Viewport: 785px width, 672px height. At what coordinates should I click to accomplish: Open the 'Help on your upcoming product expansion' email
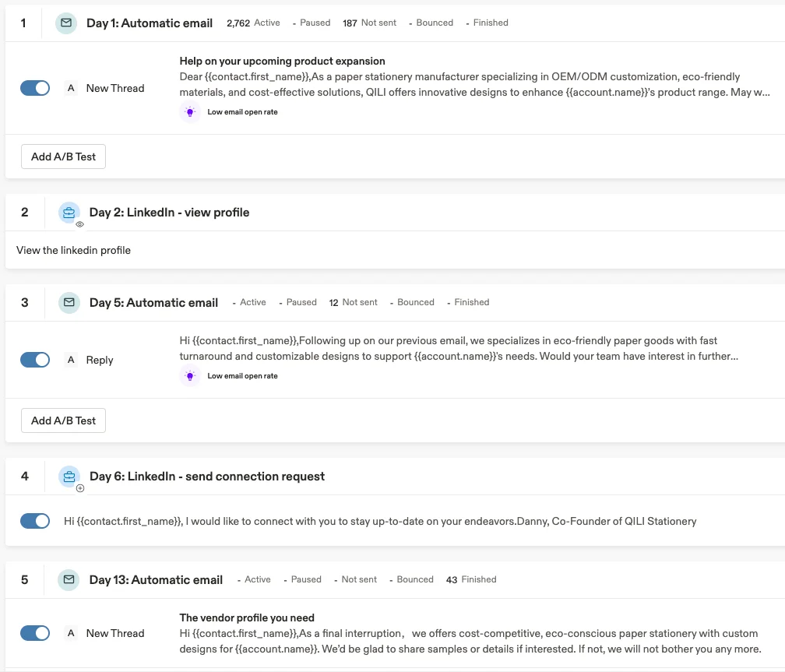pyautogui.click(x=282, y=61)
